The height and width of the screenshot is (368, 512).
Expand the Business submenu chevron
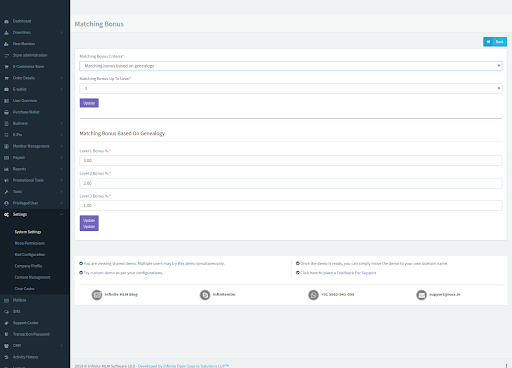[x=62, y=124]
